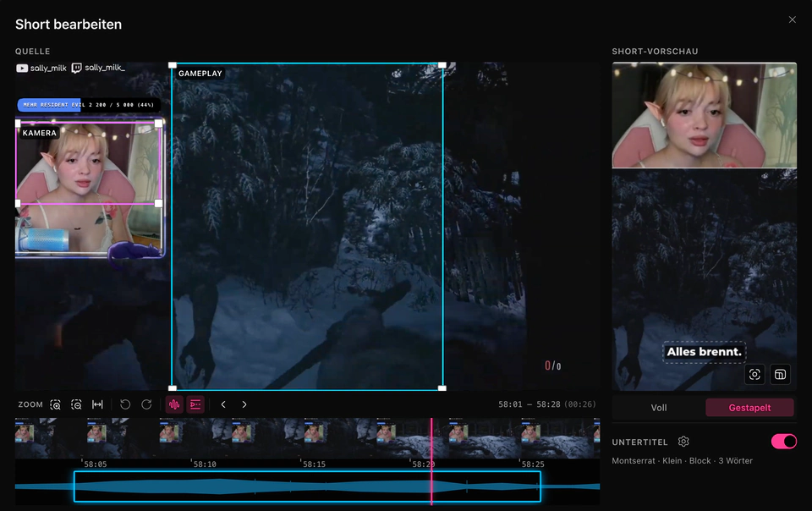Click the face-focus icon in preview
The image size is (812, 511).
click(754, 374)
